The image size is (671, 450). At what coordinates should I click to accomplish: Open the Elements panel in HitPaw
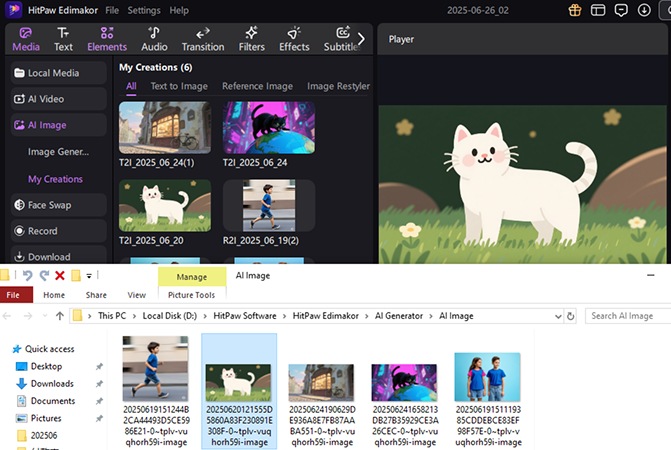click(x=107, y=39)
